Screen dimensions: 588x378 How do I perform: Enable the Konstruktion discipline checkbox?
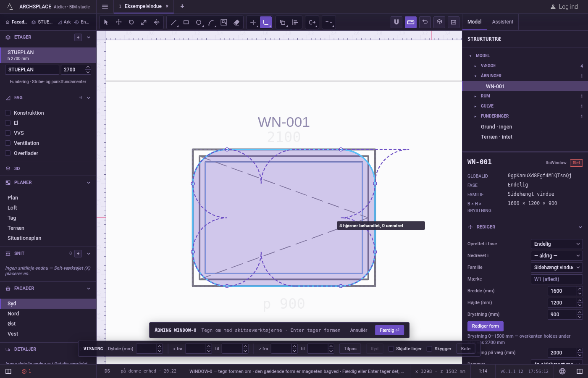coord(8,113)
